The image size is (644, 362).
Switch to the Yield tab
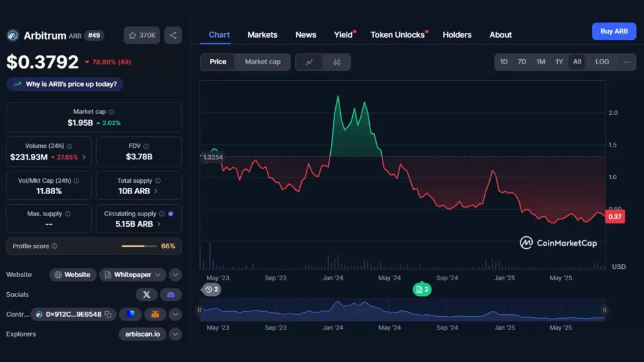click(x=344, y=35)
